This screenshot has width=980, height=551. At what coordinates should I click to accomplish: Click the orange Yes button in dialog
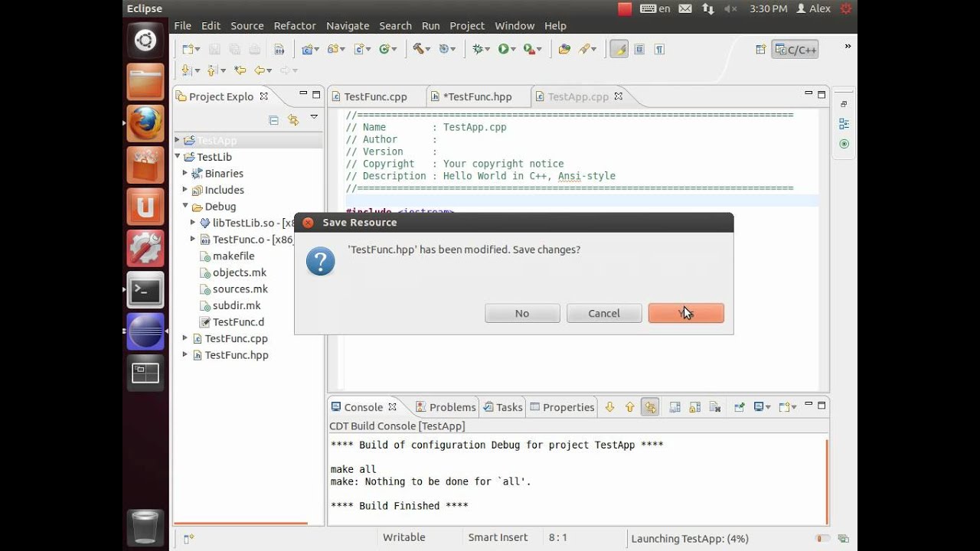click(x=686, y=313)
